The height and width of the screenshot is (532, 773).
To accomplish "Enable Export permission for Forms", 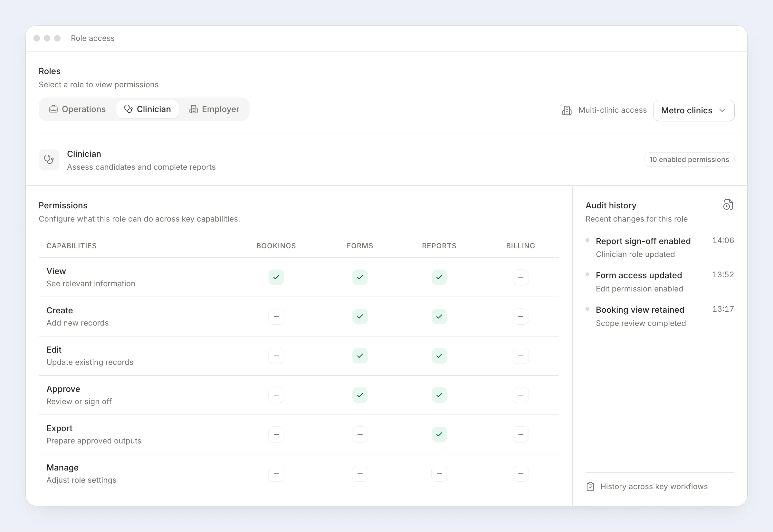I will coord(360,435).
